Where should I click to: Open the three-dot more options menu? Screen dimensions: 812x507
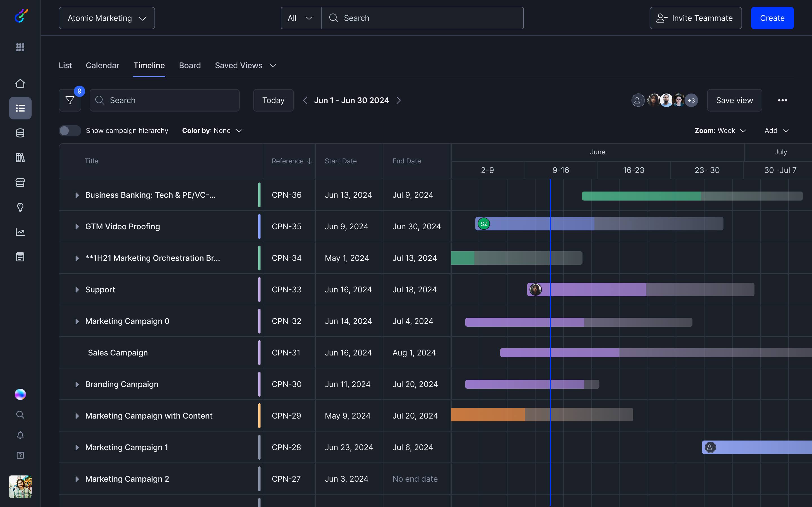(x=782, y=100)
